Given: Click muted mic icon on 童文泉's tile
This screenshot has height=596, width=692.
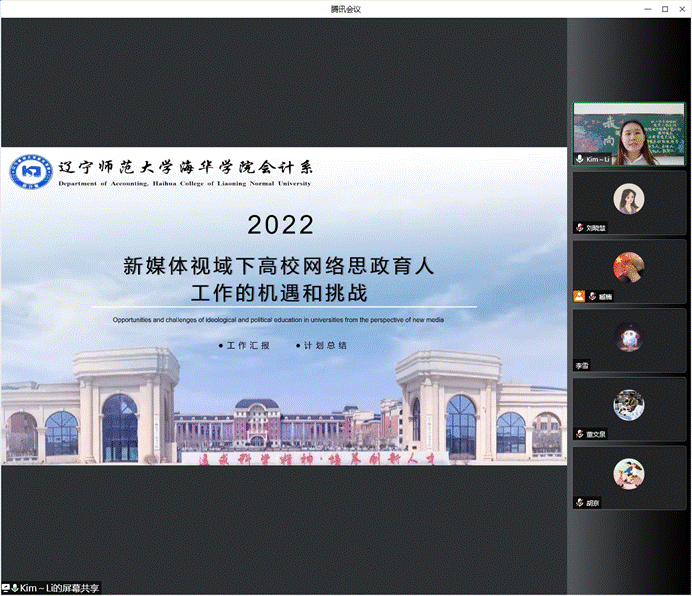Looking at the screenshot, I should click(x=579, y=434).
